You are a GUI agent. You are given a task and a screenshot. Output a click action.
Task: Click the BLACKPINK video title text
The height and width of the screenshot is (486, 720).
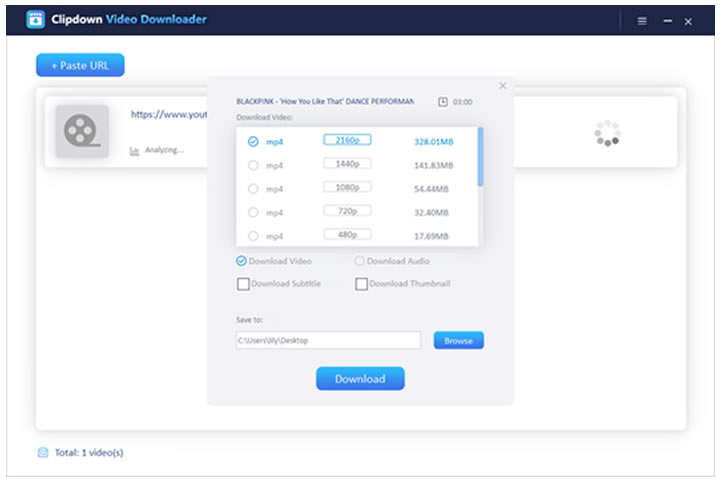pos(325,101)
